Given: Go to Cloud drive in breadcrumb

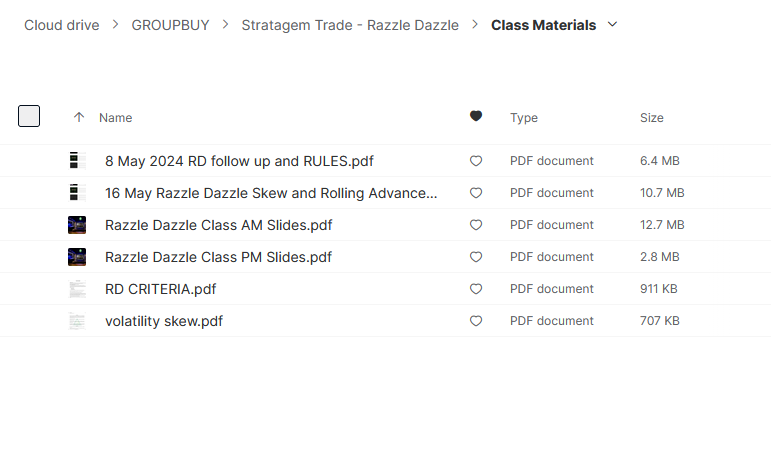Looking at the screenshot, I should coord(62,25).
